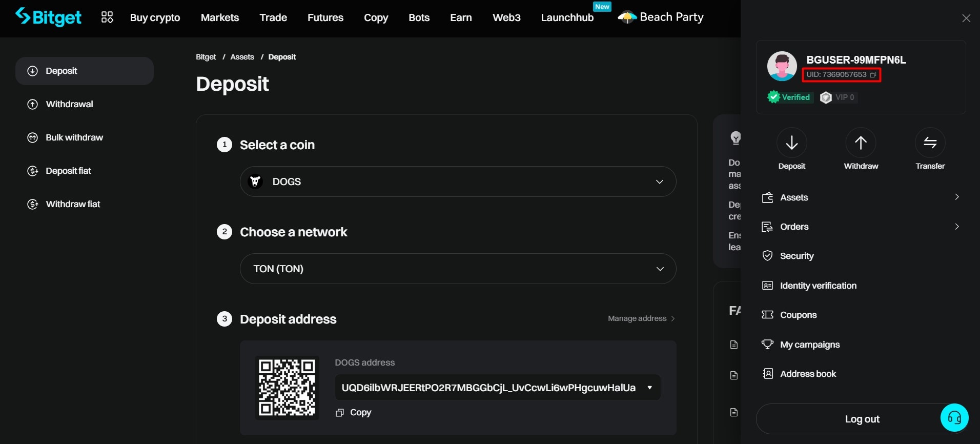This screenshot has width=980, height=444.
Task: Click the Coupons ticket icon
Action: pos(767,315)
